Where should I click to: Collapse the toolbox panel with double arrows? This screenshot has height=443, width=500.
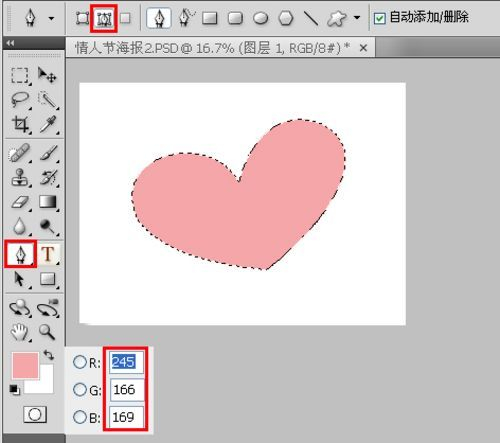coord(10,43)
